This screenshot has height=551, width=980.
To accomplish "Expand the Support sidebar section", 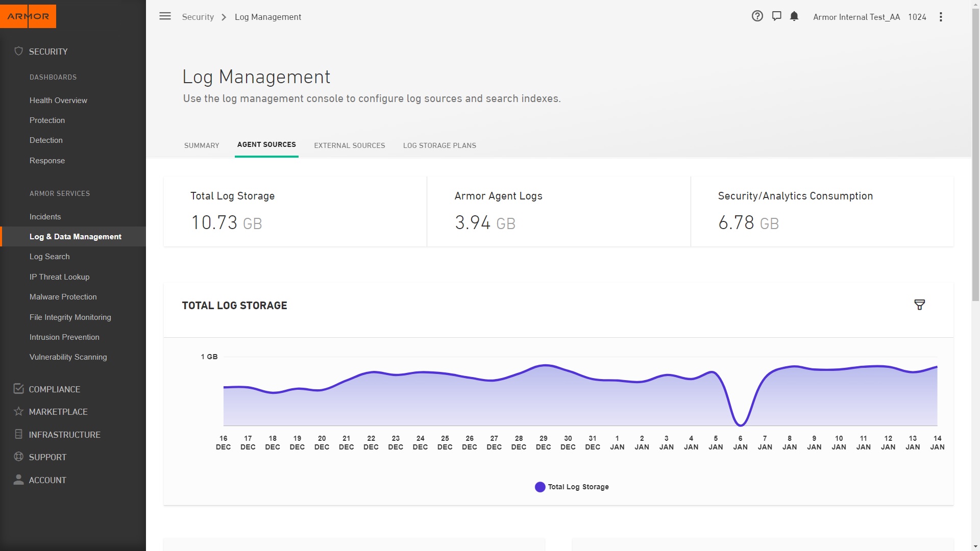I will point(47,457).
